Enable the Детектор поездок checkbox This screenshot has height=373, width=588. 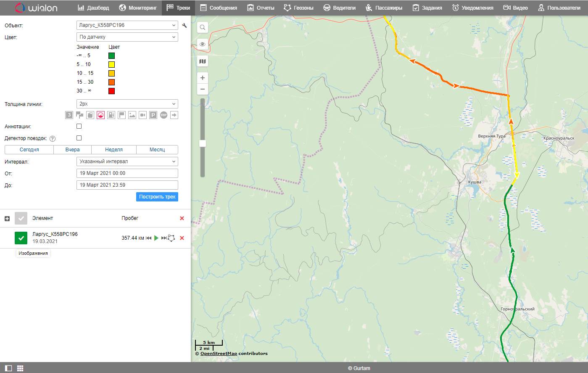(79, 138)
